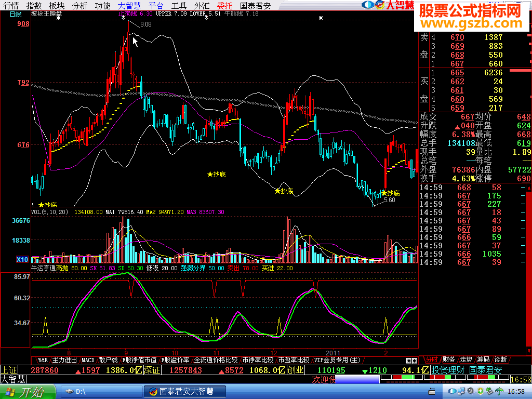532x399 pixels.
Task: Click buy level 1 price 665
Action: click(x=457, y=73)
